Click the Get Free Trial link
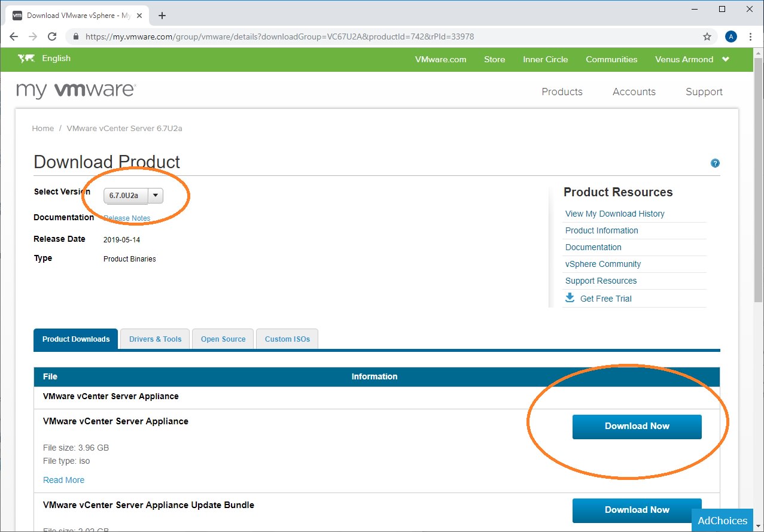This screenshot has width=764, height=532. [x=605, y=299]
